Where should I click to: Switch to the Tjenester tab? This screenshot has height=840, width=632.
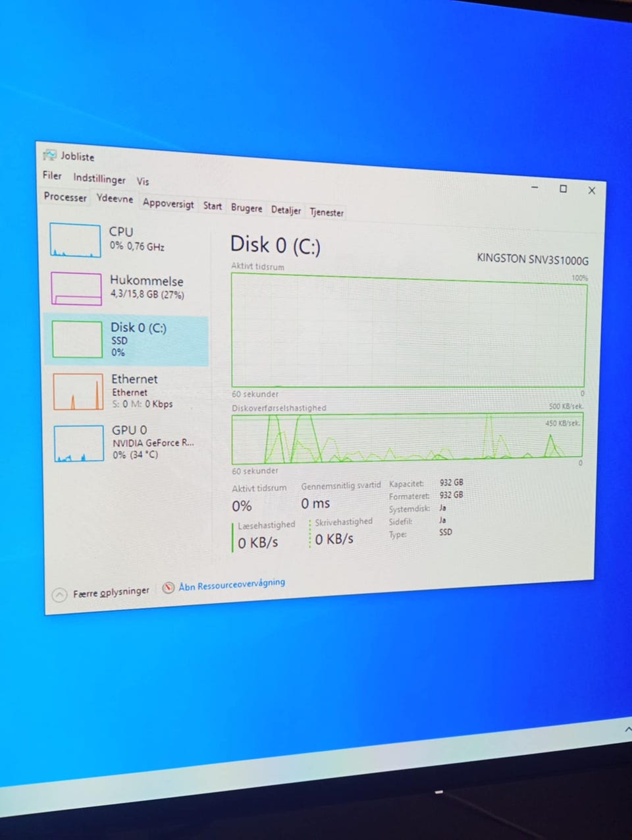point(327,212)
